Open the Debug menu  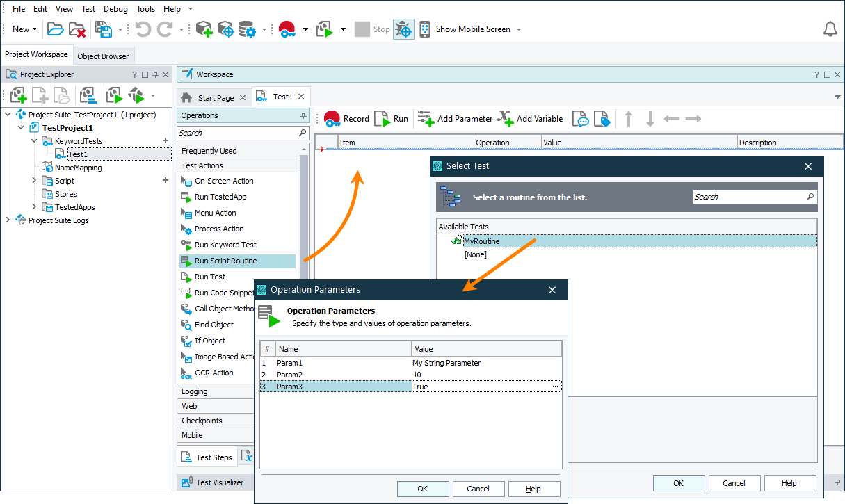pyautogui.click(x=115, y=8)
